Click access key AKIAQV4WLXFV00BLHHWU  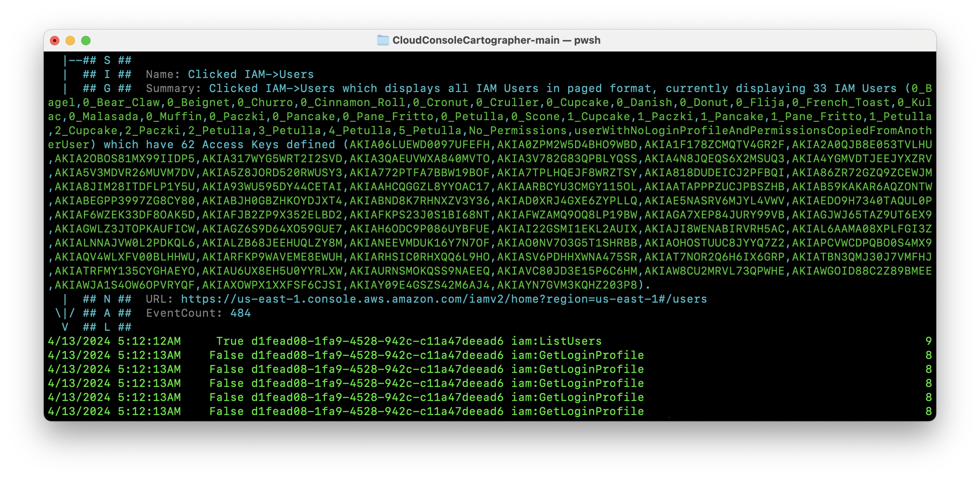point(125,257)
